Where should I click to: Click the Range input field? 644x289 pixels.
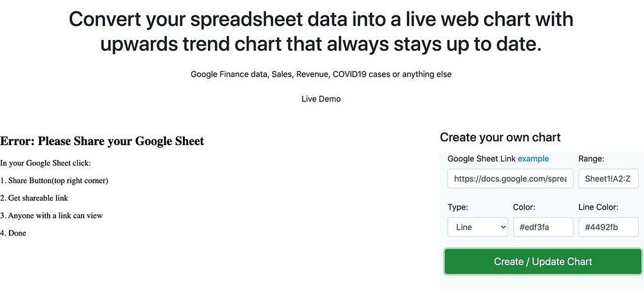point(608,178)
